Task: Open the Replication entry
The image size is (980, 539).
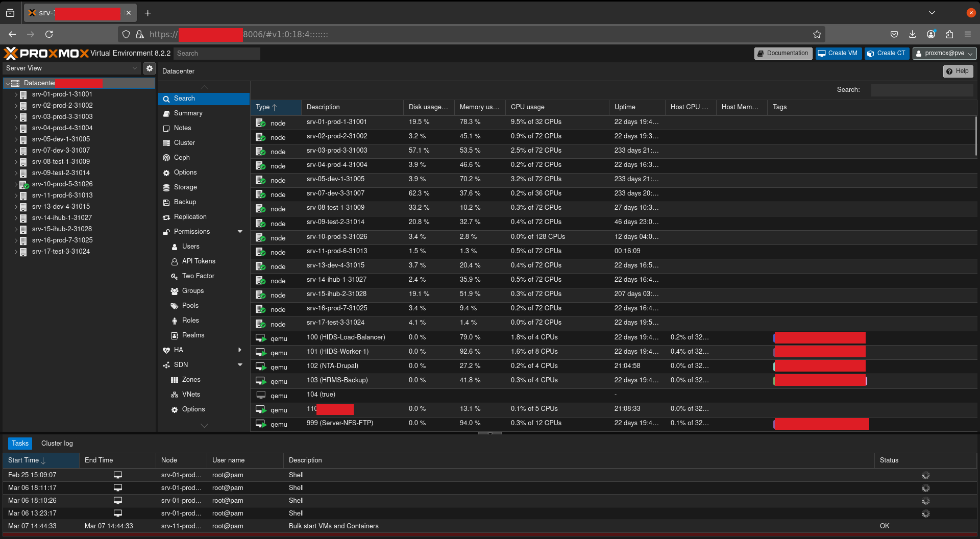Action: point(204,217)
